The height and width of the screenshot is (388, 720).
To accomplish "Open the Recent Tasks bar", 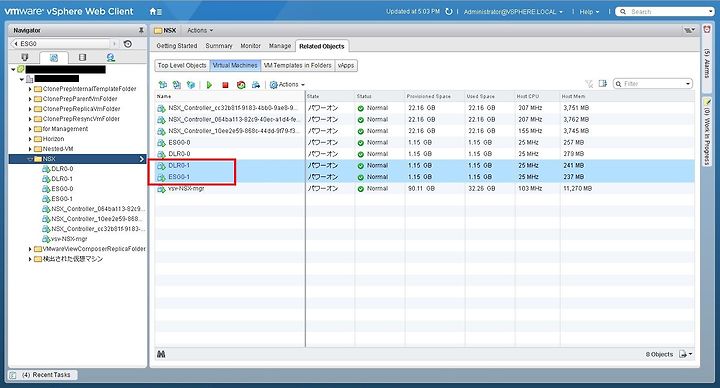I will [43, 375].
